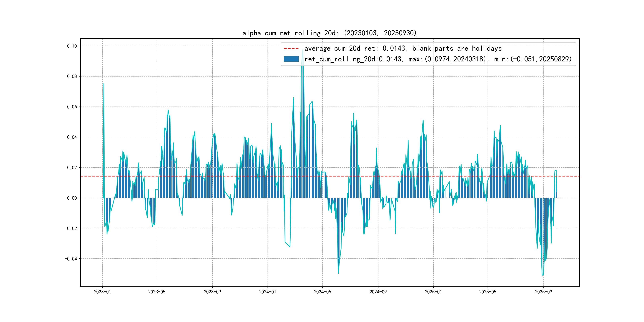Click the 0.10 y-axis tick label
The width and height of the screenshot is (644, 322).
[x=72, y=46]
